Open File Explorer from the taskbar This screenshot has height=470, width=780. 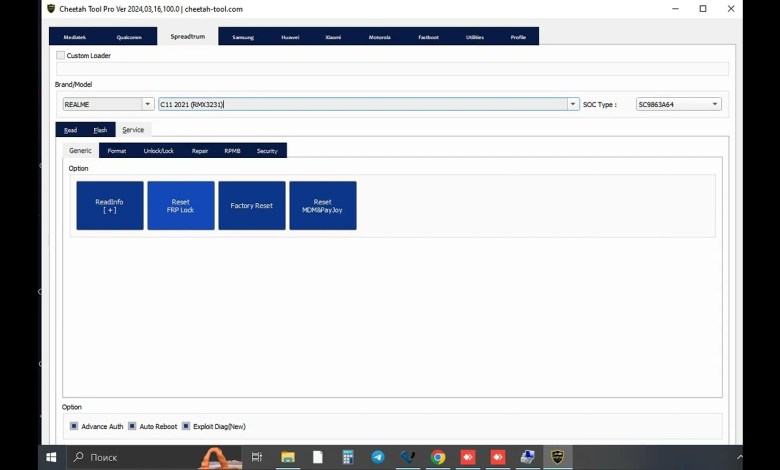288,457
